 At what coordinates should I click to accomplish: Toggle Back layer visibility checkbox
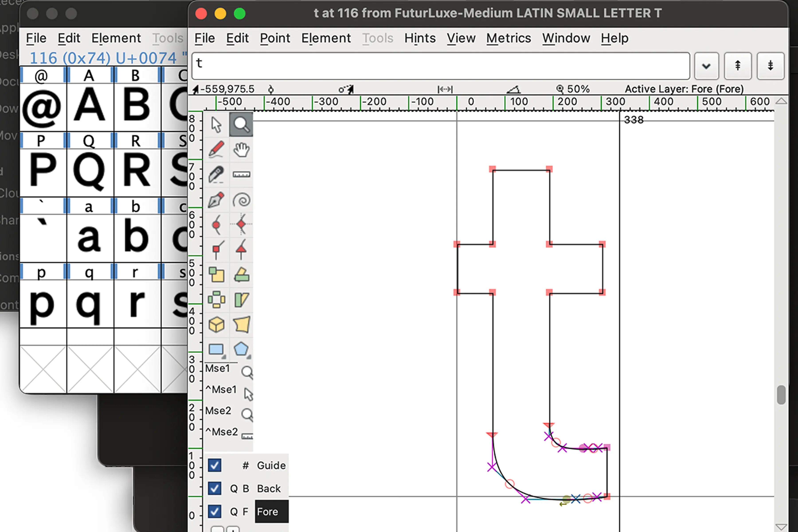point(214,488)
